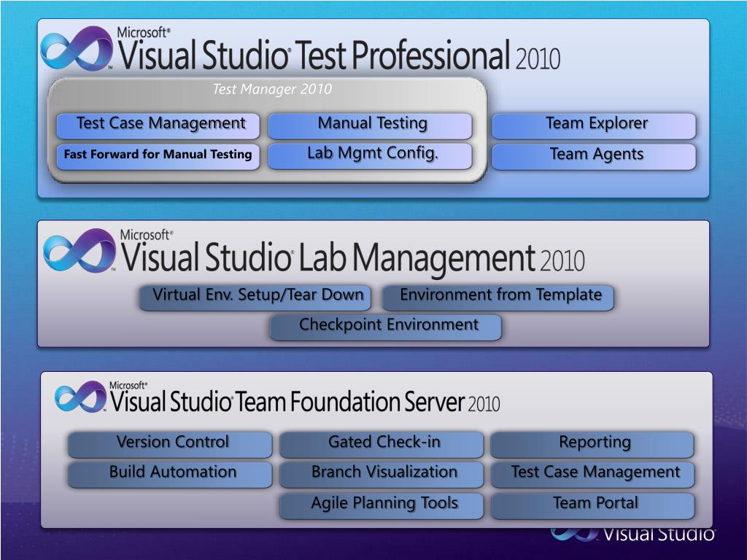Click the Team Foundation Server infinity logo
This screenshot has height=560, width=747.
click(x=80, y=397)
